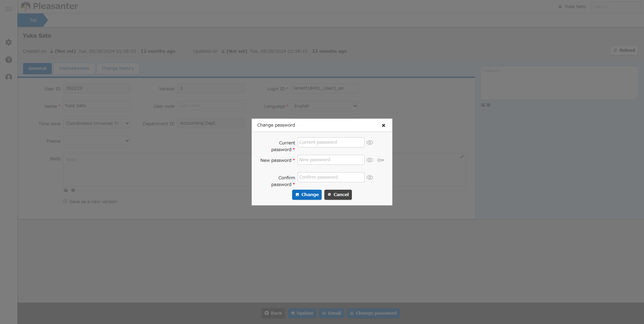Show New password with eye icon
The height and width of the screenshot is (324, 644).
[370, 160]
